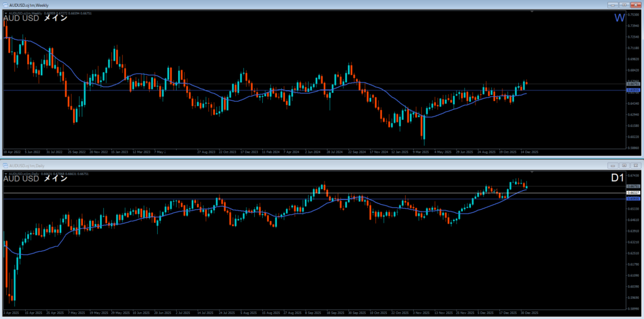Click the Daily chart window icon in title bar
The width and height of the screenshot is (644, 319).
[x=4, y=165]
